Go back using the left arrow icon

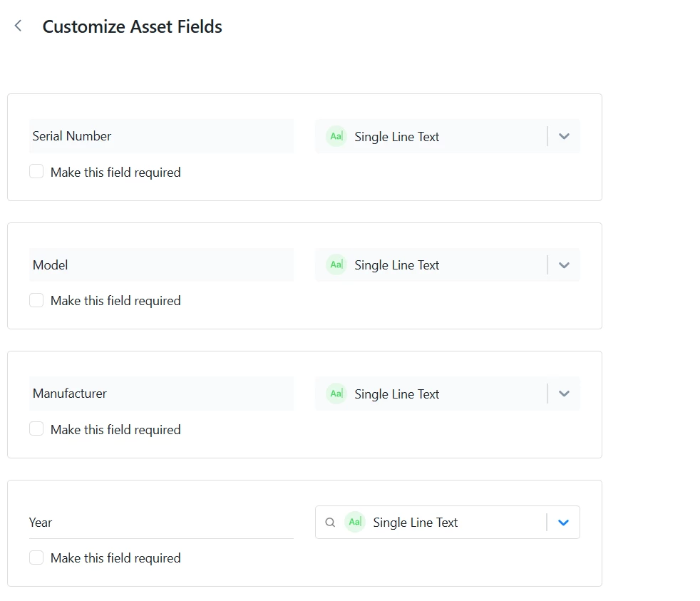tap(19, 26)
